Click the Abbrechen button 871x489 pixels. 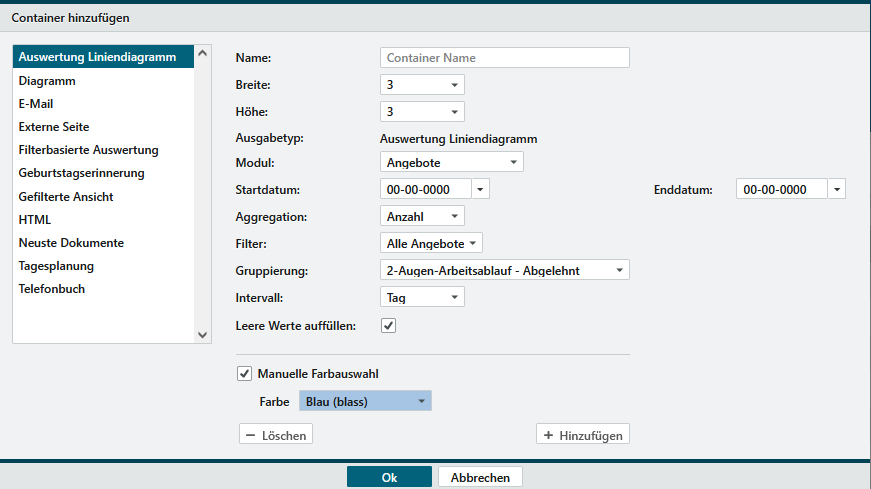click(480, 478)
